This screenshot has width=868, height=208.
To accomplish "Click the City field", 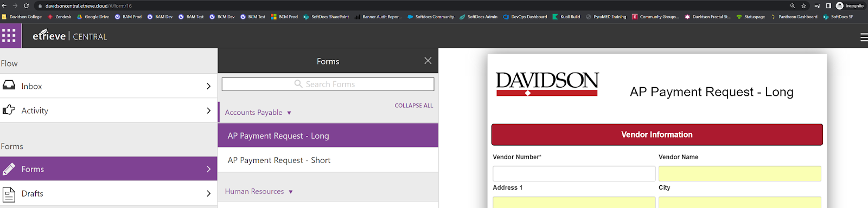I will (x=739, y=203).
